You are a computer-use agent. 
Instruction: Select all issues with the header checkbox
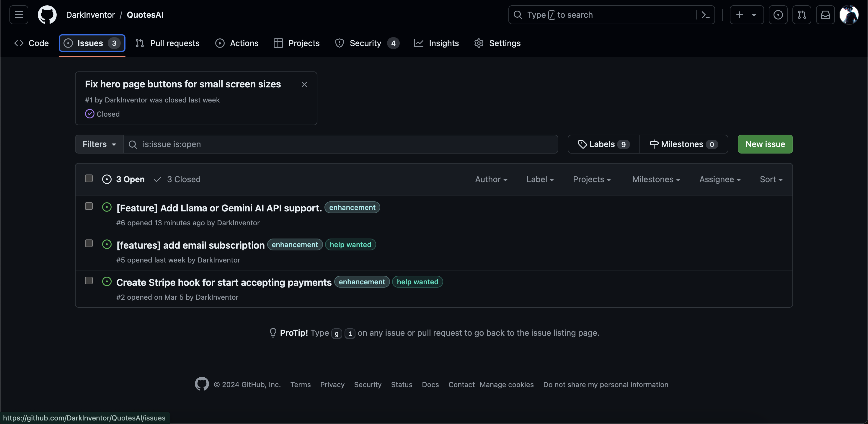(x=89, y=179)
